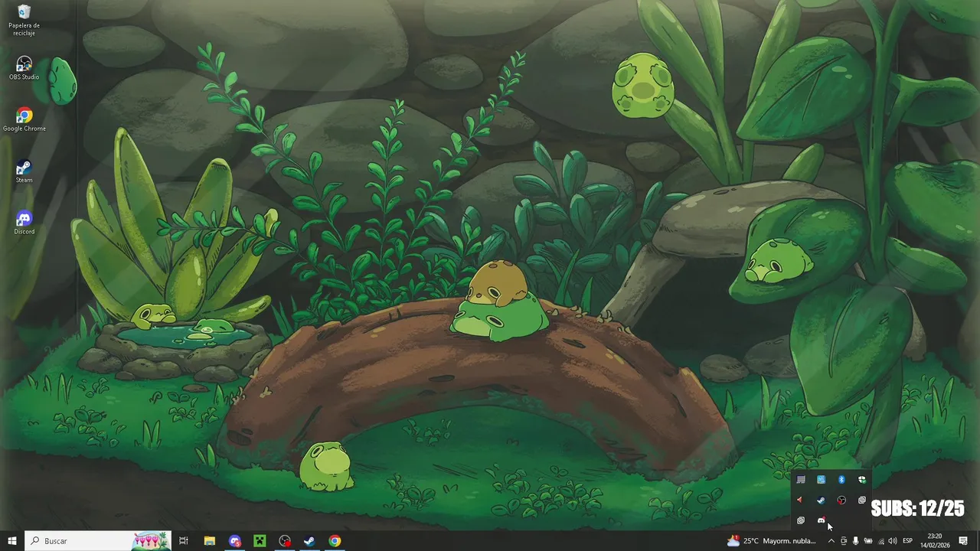Open File Explorer from the taskbar
The width and height of the screenshot is (980, 551).
[209, 541]
